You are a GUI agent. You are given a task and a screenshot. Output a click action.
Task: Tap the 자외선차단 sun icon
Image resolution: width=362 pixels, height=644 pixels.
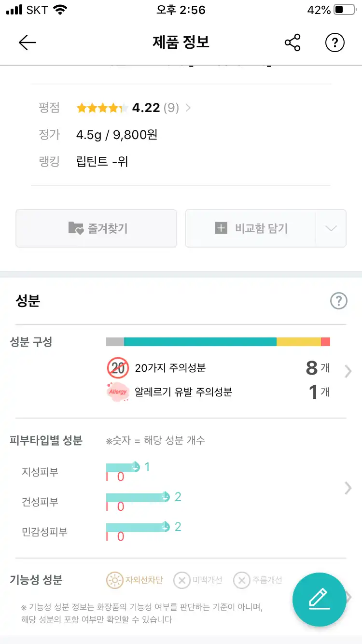coord(115,580)
